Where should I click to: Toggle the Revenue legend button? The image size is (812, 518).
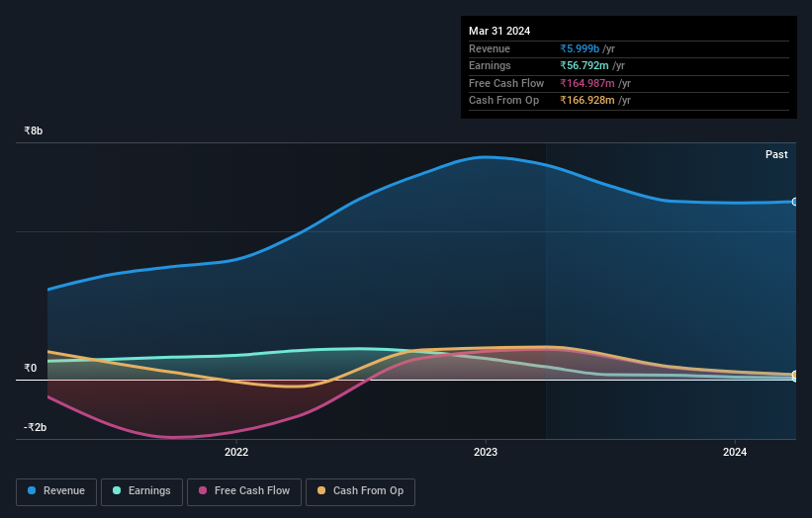56,491
